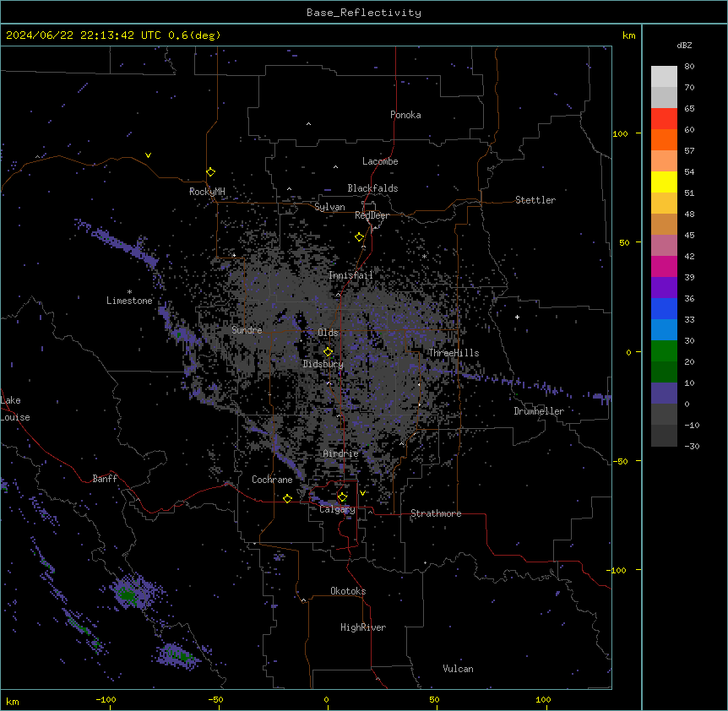Select the bright yellow 51-54 dBZ swatch

[x=664, y=182]
